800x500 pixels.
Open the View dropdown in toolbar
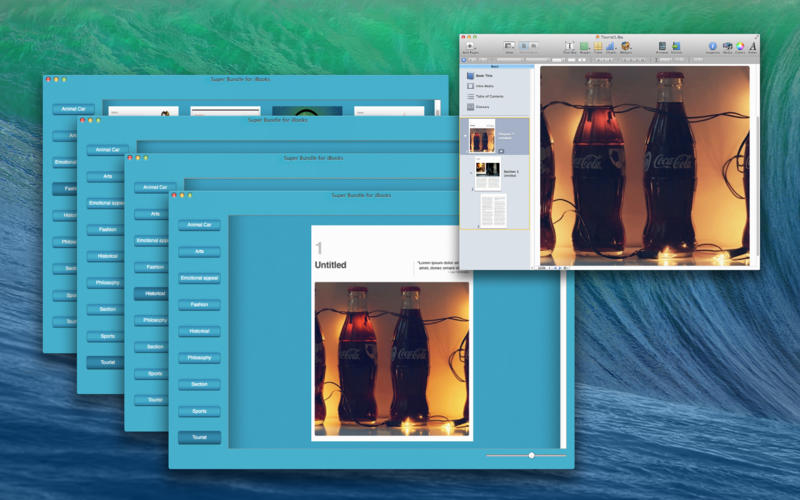(509, 46)
